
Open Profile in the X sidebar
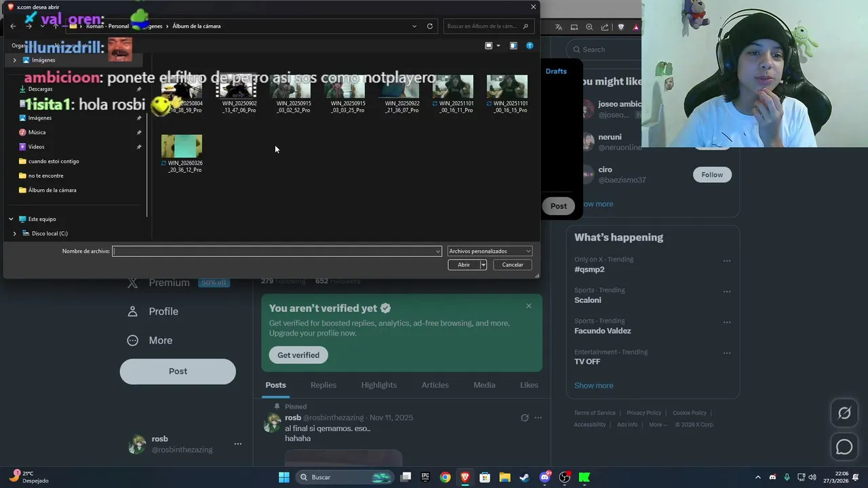(153, 312)
